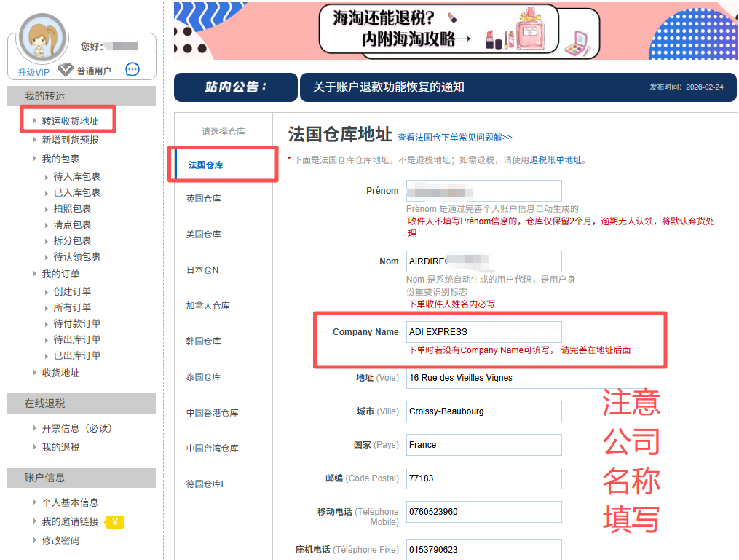Switch to the 日本仓N warehouse tab
The height and width of the screenshot is (560, 739).
(x=202, y=270)
